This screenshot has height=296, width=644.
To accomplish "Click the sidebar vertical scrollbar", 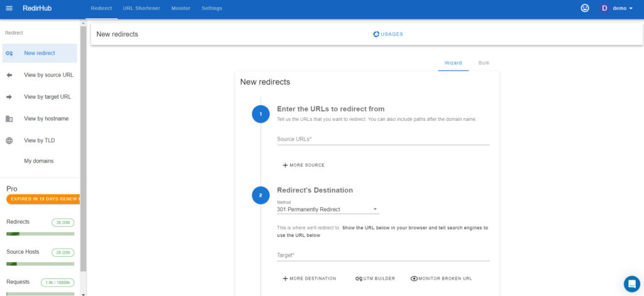I will tap(84, 148).
